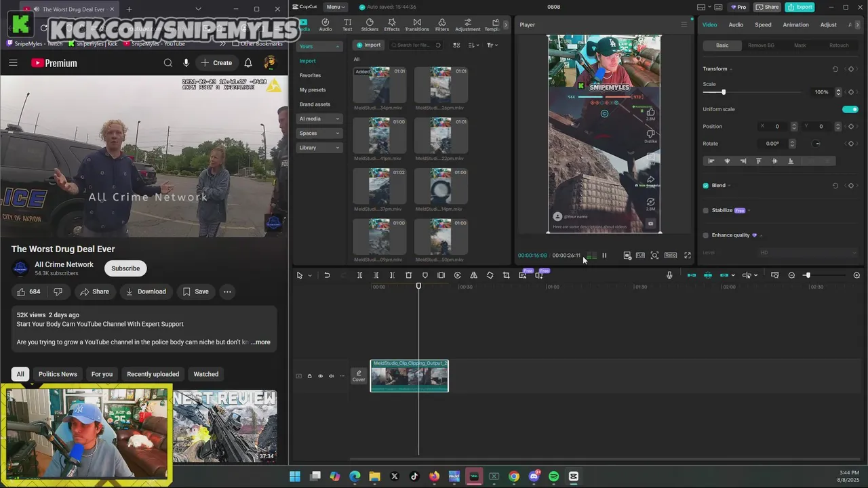Click the Crop icon in timeline toolbar
This screenshot has width=868, height=488.
(x=506, y=275)
